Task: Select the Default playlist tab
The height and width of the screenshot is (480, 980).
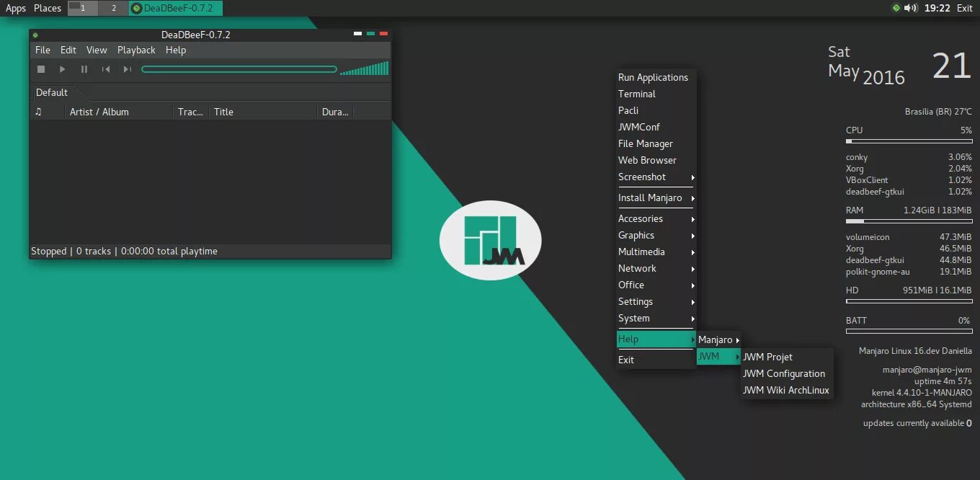Action: [x=52, y=92]
